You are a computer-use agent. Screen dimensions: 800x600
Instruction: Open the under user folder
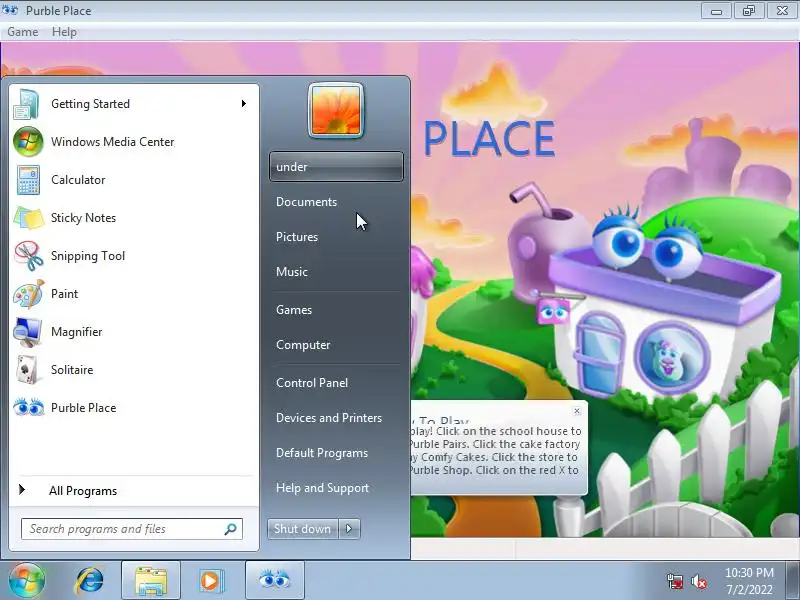click(336, 166)
